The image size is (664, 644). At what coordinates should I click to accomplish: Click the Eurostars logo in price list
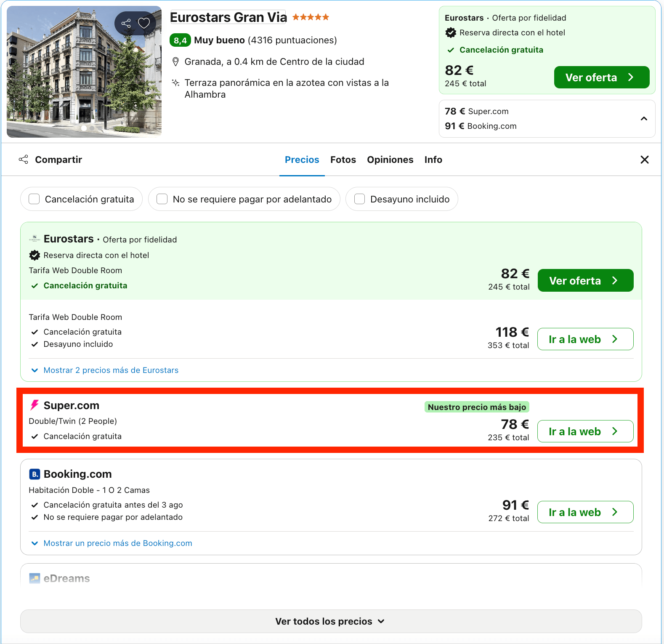pyautogui.click(x=35, y=239)
